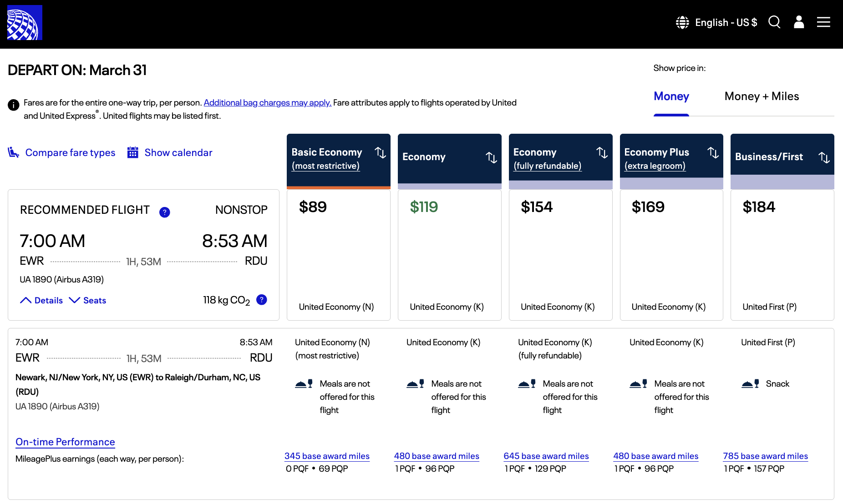Switch price display to Money + Miles
This screenshot has height=504, width=843.
762,96
